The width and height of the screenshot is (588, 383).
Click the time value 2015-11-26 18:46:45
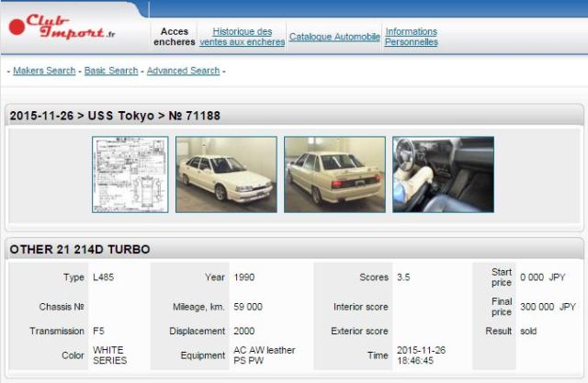420,355
